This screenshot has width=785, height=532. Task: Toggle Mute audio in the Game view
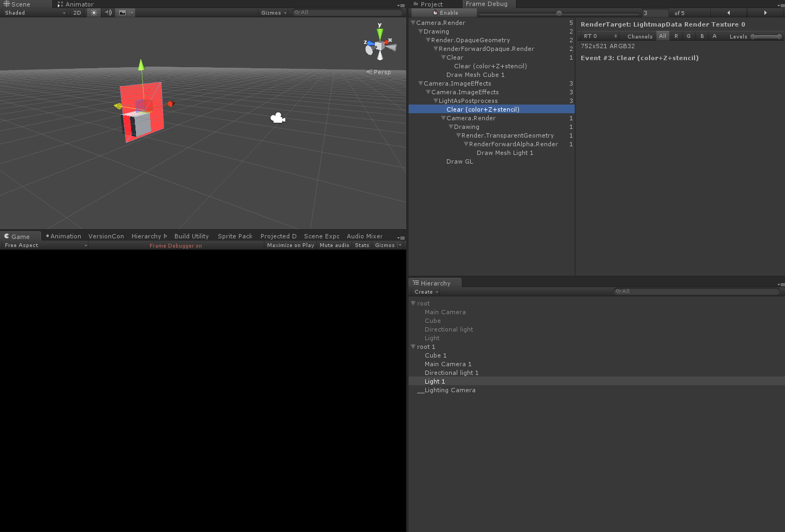point(334,245)
